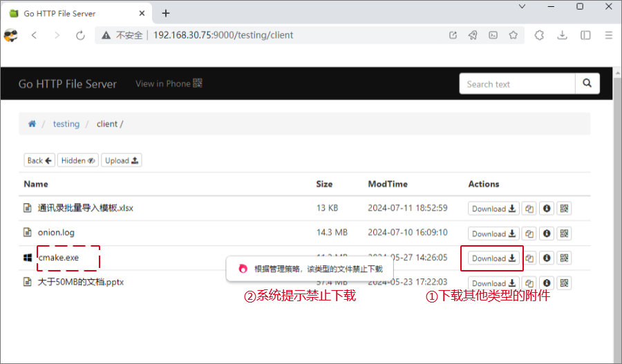This screenshot has width=622, height=364.
Task: Click the browser back arrow
Action: 34,35
